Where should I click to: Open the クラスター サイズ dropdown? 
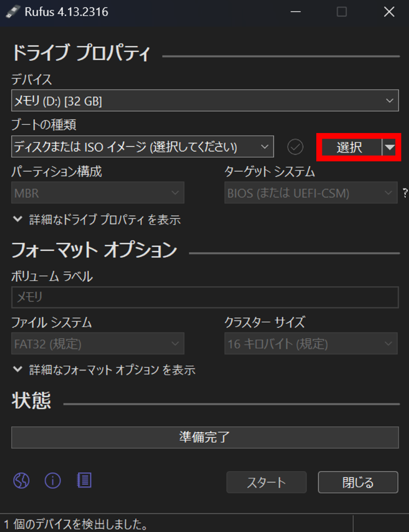point(311,343)
